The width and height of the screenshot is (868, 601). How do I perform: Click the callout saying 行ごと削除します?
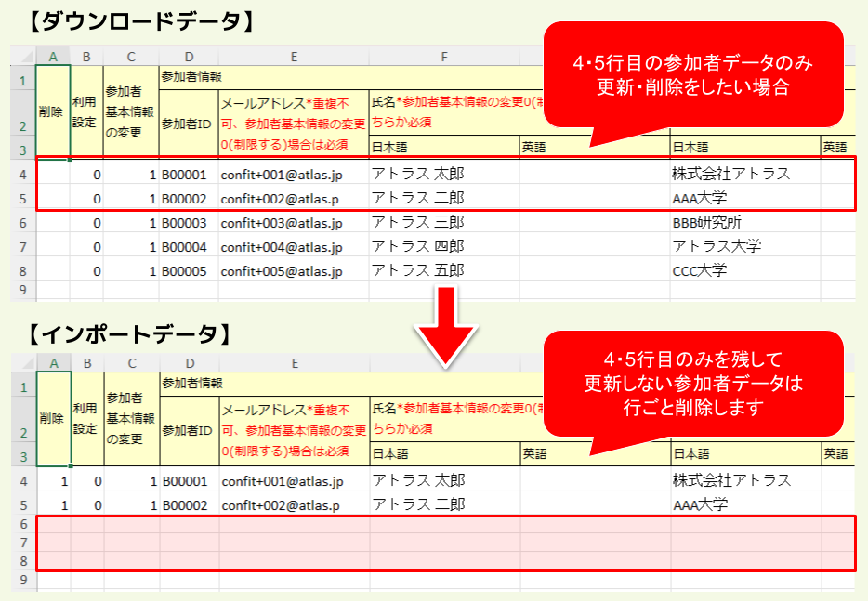pos(692,383)
